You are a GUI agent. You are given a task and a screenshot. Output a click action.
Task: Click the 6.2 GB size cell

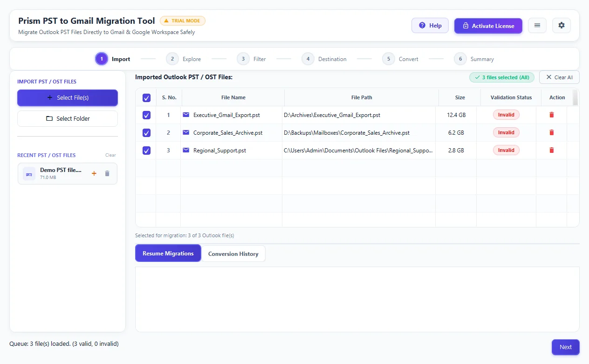click(x=456, y=133)
